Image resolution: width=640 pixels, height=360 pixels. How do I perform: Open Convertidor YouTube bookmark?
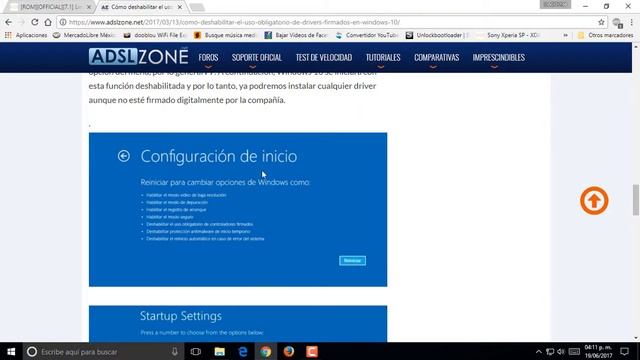click(367, 36)
